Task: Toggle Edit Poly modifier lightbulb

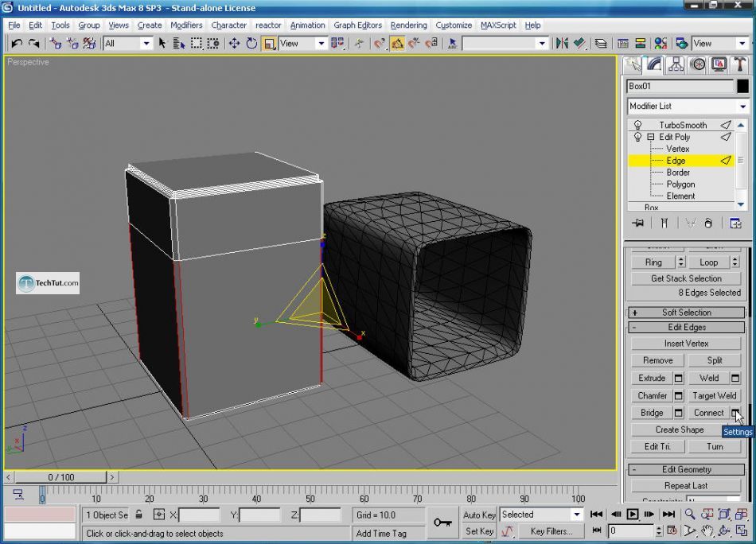Action: (637, 137)
